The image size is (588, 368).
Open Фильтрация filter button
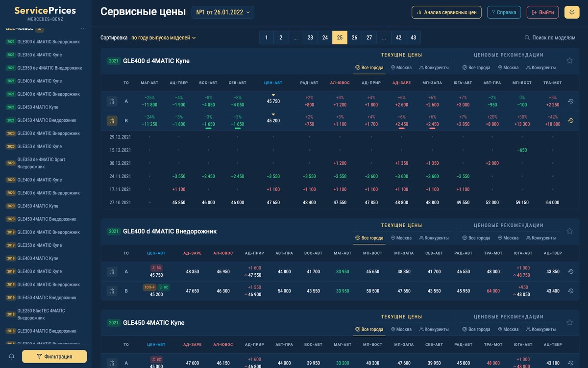click(54, 357)
